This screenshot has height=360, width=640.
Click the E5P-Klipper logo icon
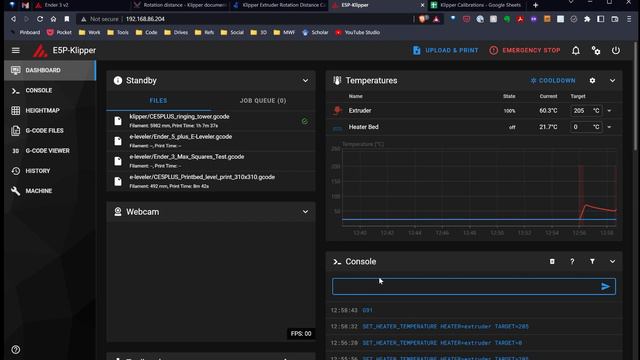40,51
